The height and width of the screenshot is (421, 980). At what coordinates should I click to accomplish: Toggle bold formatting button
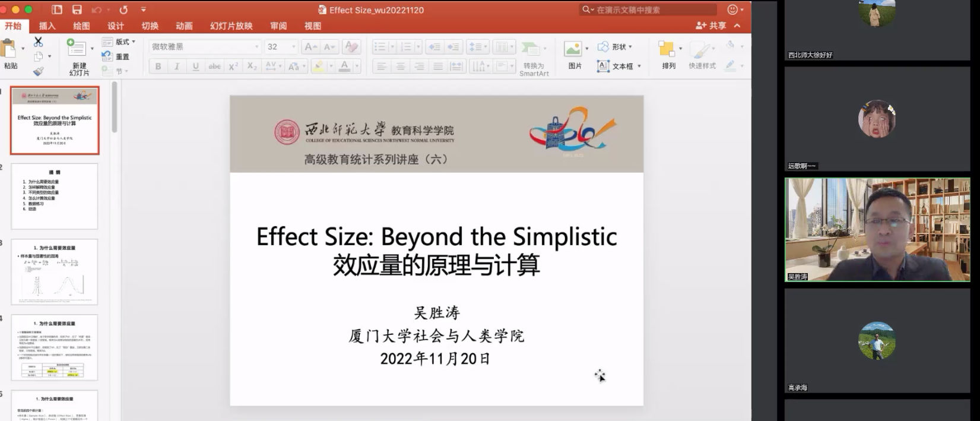coord(158,67)
